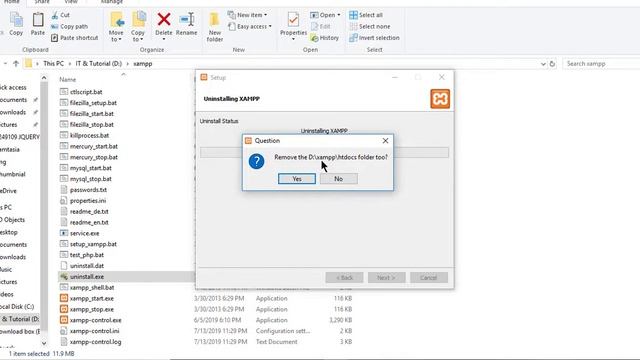Click the xampp_stop.exe orange icon
This screenshot has width=640, height=360.
pyautogui.click(x=64, y=309)
